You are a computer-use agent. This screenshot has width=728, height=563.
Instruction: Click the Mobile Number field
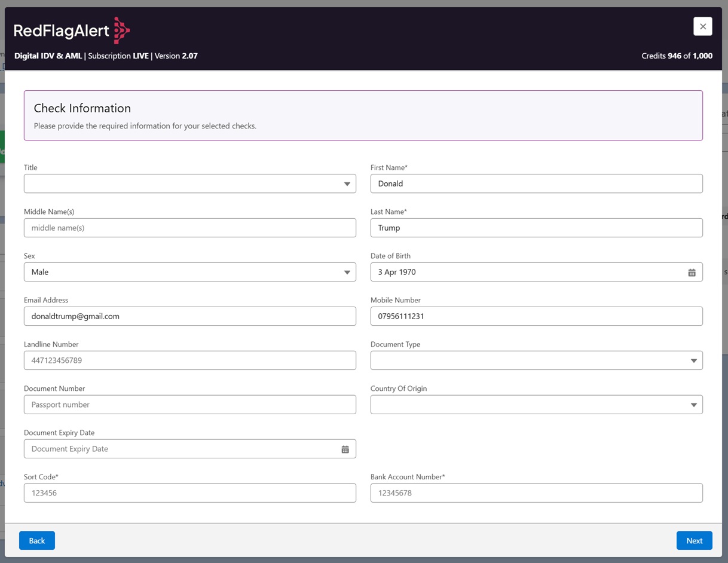point(537,316)
